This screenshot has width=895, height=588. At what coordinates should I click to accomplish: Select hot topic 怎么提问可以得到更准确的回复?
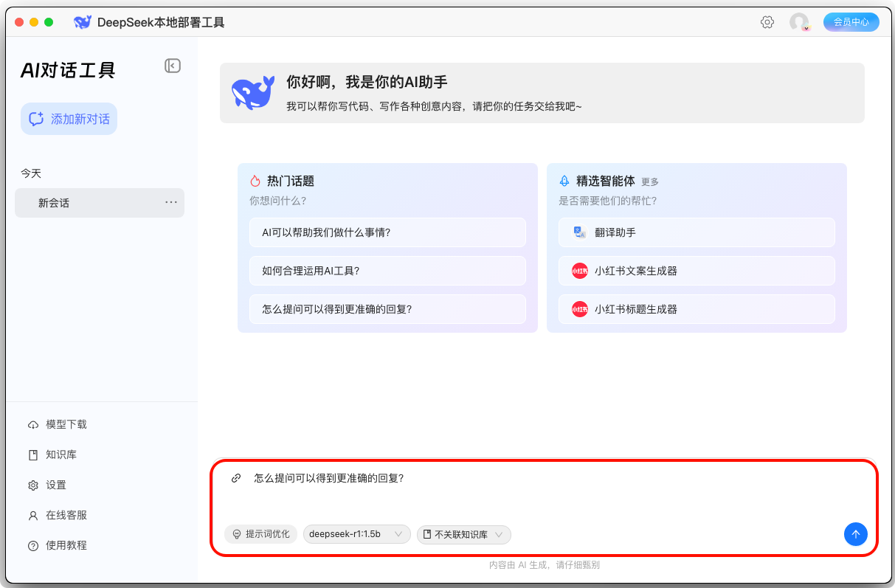(387, 309)
